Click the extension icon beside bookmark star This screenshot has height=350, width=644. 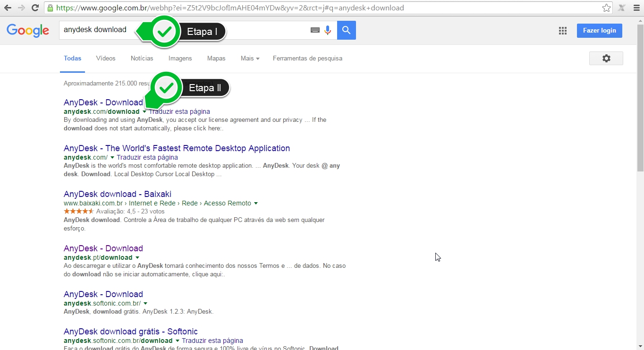click(622, 8)
